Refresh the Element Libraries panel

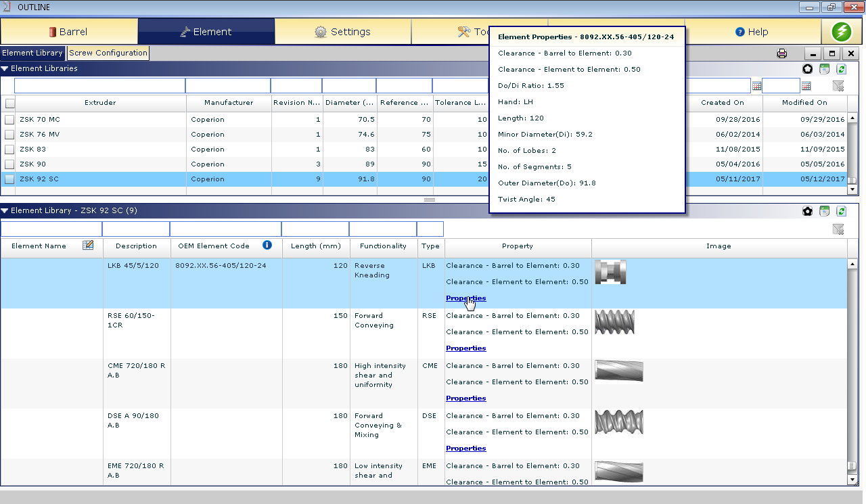(x=841, y=68)
